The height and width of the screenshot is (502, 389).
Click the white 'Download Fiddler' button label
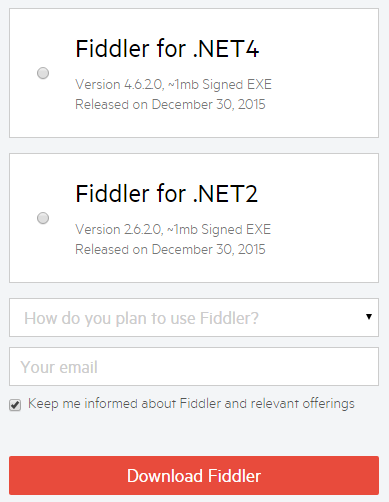tap(194, 476)
